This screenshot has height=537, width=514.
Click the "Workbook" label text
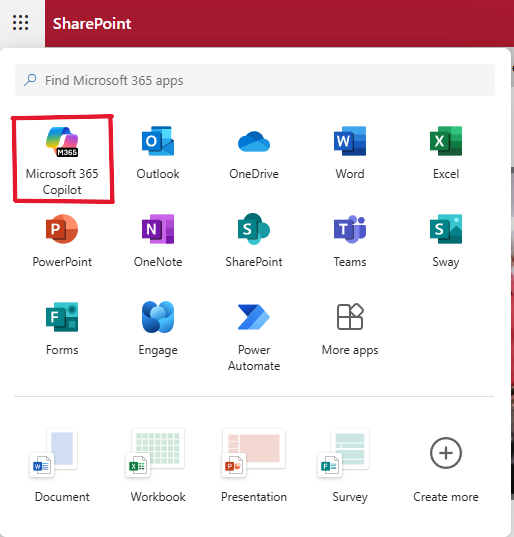158,497
